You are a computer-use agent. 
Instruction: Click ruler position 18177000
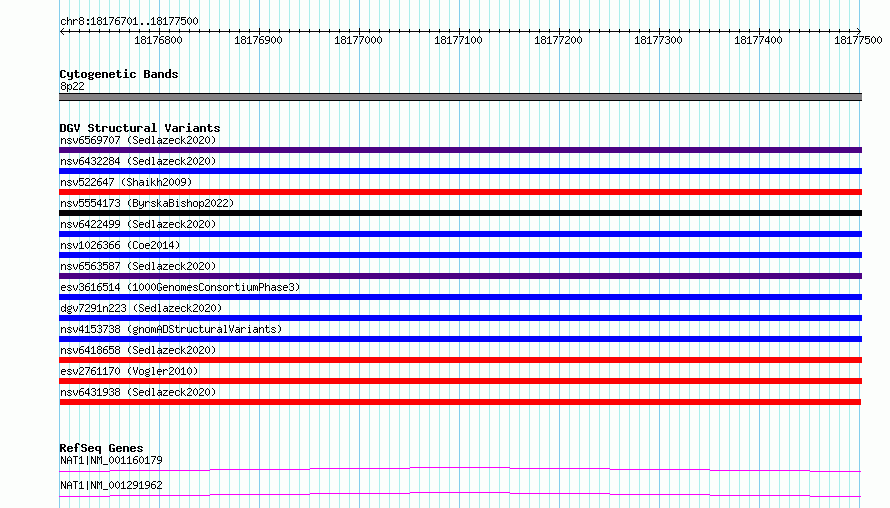click(358, 40)
